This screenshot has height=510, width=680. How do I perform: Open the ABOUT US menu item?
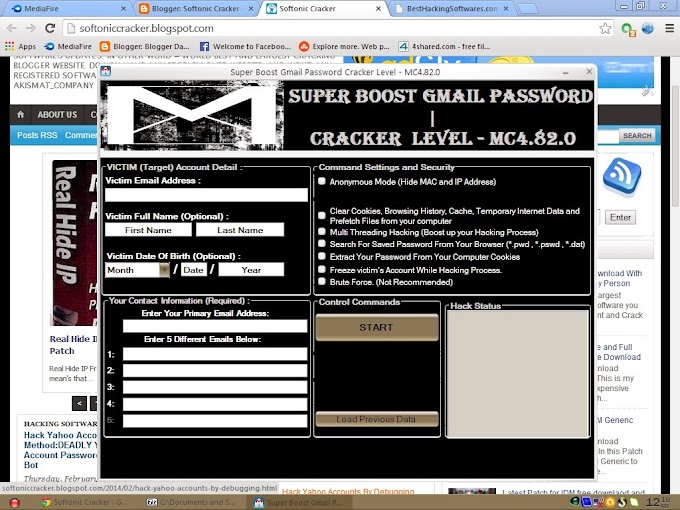pos(57,114)
